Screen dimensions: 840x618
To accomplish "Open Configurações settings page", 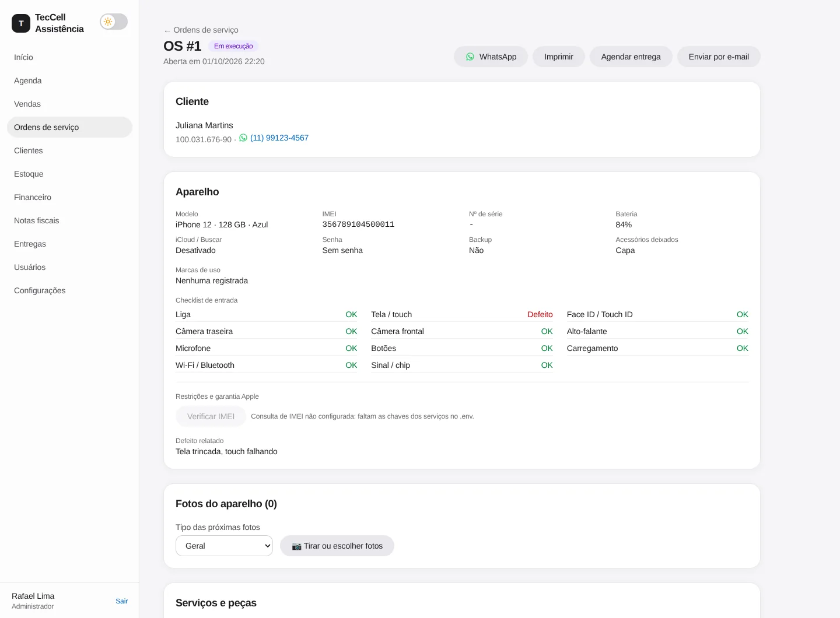I will 69,290.
